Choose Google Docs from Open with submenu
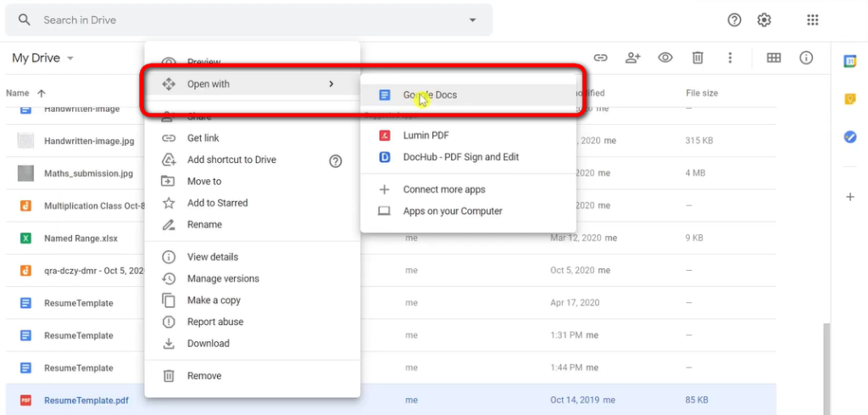The image size is (868, 415). coord(468,95)
